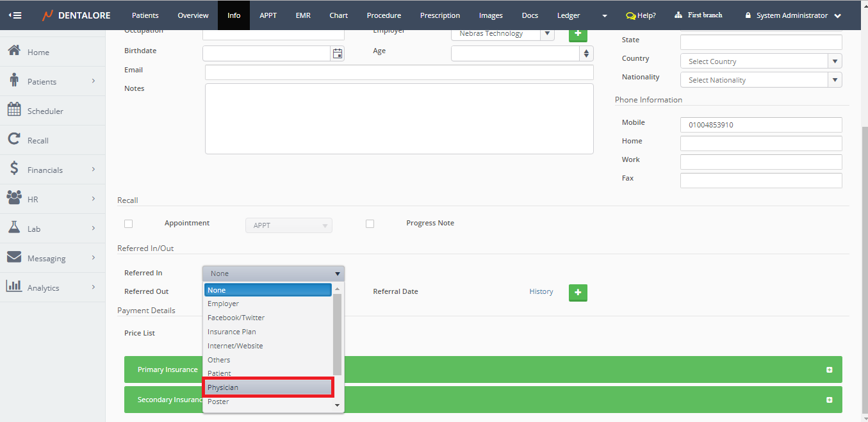Switch to the Prescription tab

click(439, 15)
